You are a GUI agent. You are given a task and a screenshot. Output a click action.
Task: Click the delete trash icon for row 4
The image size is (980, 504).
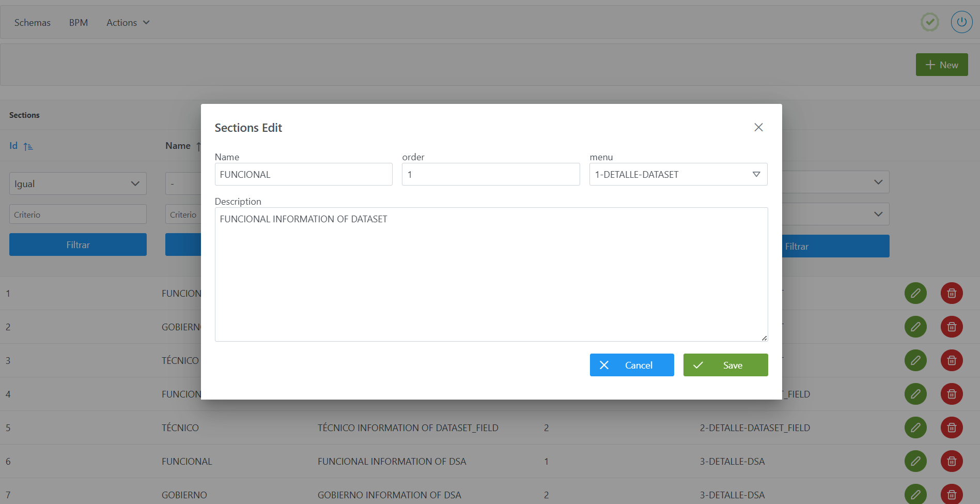[951, 394]
